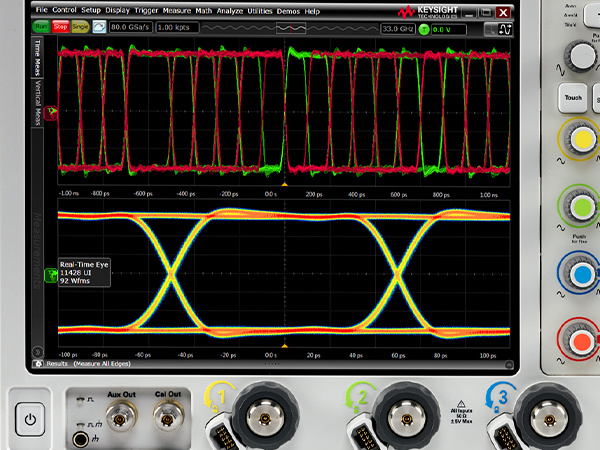This screenshot has width=600, height=450.
Task: Open the Measure menu
Action: (177, 11)
